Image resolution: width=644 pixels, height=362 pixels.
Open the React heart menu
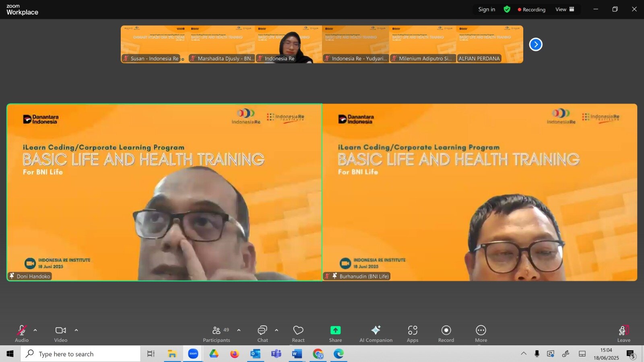point(298,334)
